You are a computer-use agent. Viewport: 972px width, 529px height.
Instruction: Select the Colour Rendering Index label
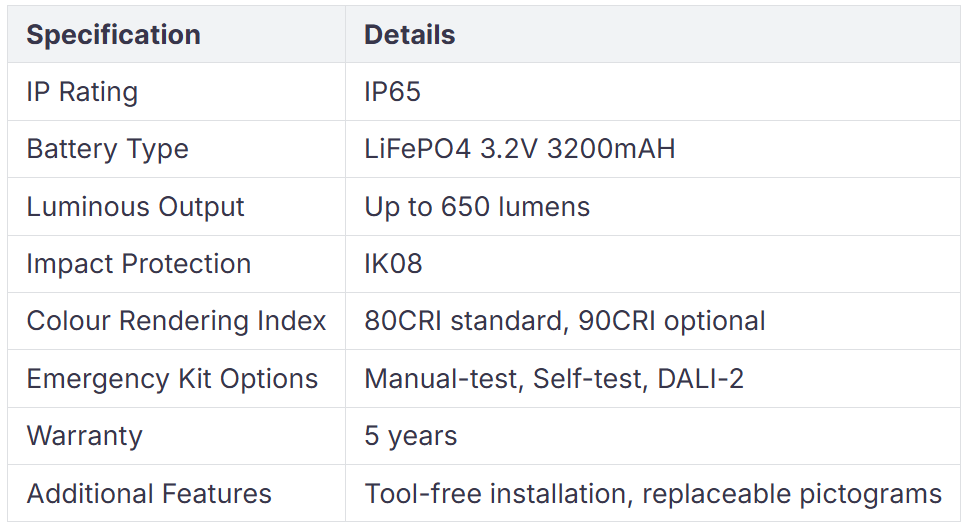(176, 321)
